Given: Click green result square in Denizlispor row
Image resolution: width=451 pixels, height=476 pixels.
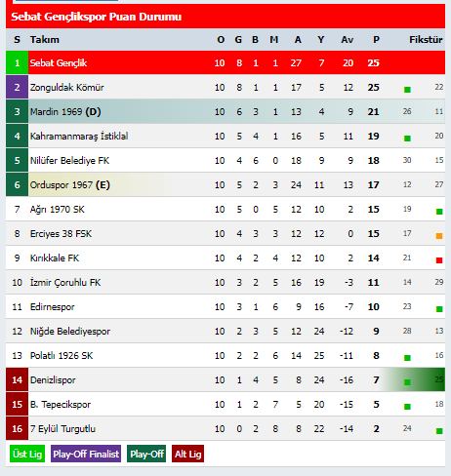Looking at the screenshot, I should point(407,382).
